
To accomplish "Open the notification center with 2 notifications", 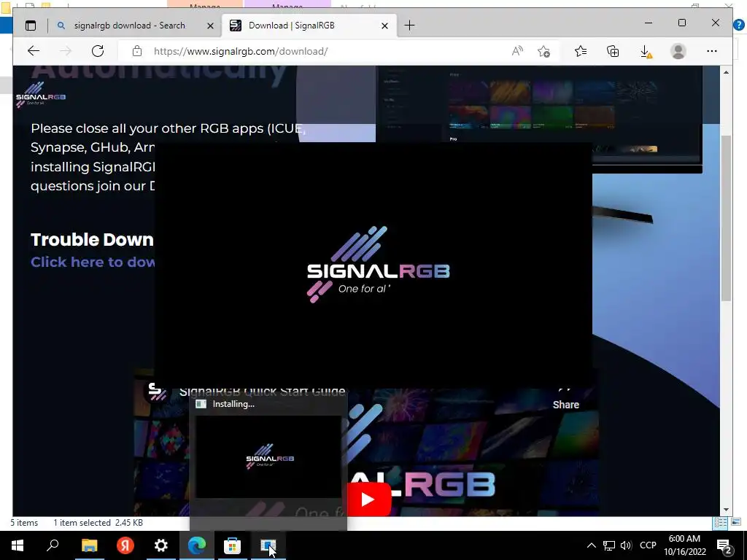I will pyautogui.click(x=724, y=545).
